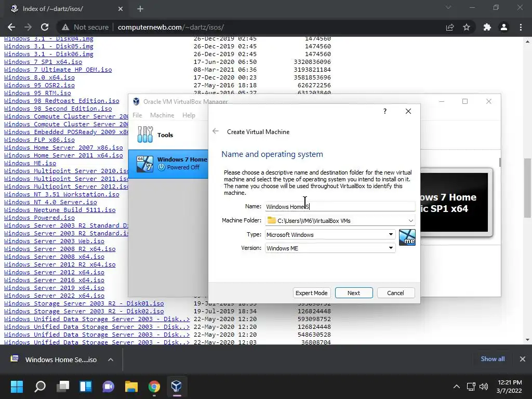This screenshot has width=532, height=399.
Task: Click the VirtualBox icon on the taskbar
Action: pyautogui.click(x=177, y=386)
